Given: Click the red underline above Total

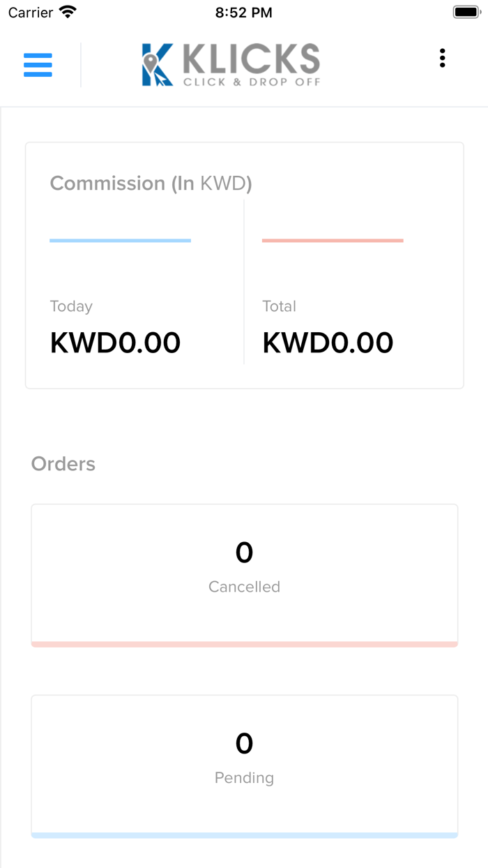Looking at the screenshot, I should (x=333, y=240).
